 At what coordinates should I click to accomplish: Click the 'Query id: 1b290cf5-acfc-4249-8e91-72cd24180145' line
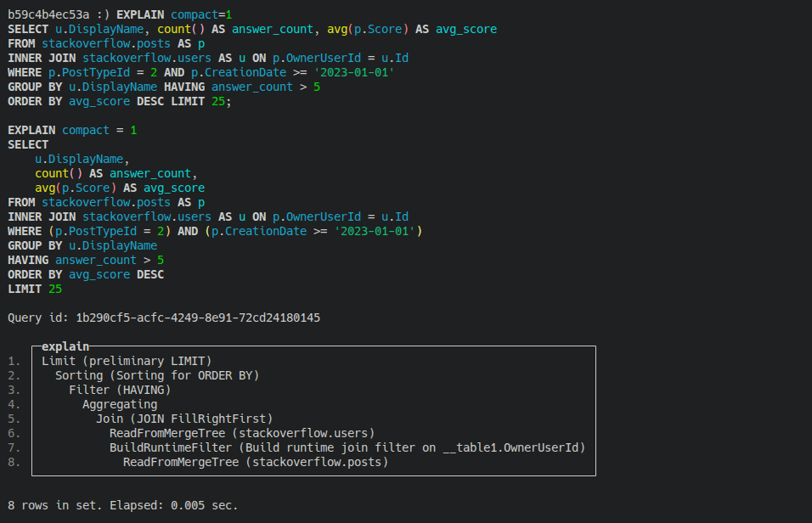click(x=164, y=318)
